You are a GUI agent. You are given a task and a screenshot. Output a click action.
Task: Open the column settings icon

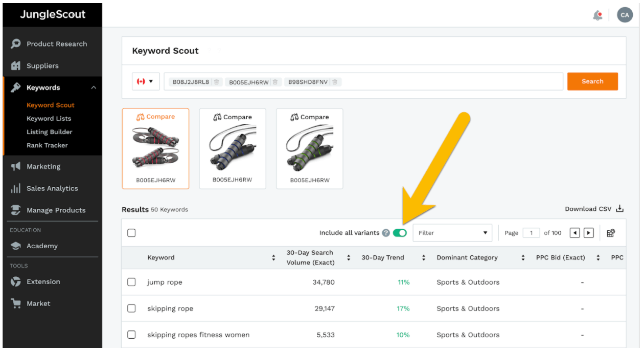click(x=611, y=233)
